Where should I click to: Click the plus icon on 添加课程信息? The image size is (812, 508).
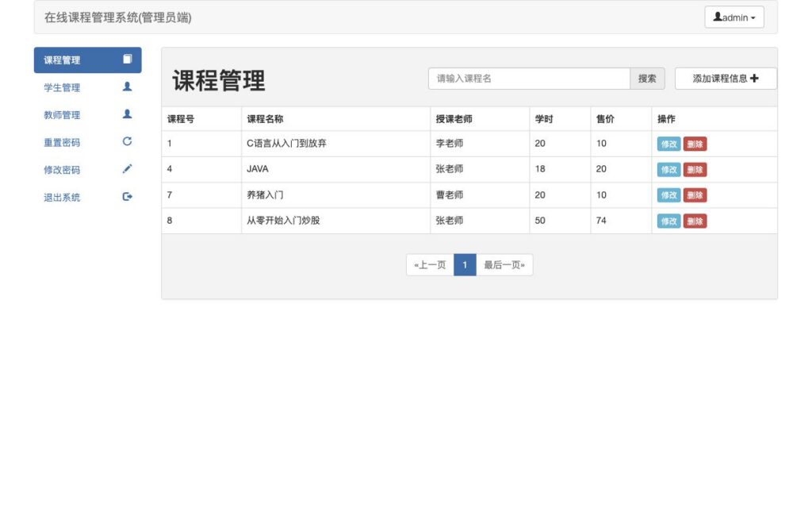coord(754,79)
